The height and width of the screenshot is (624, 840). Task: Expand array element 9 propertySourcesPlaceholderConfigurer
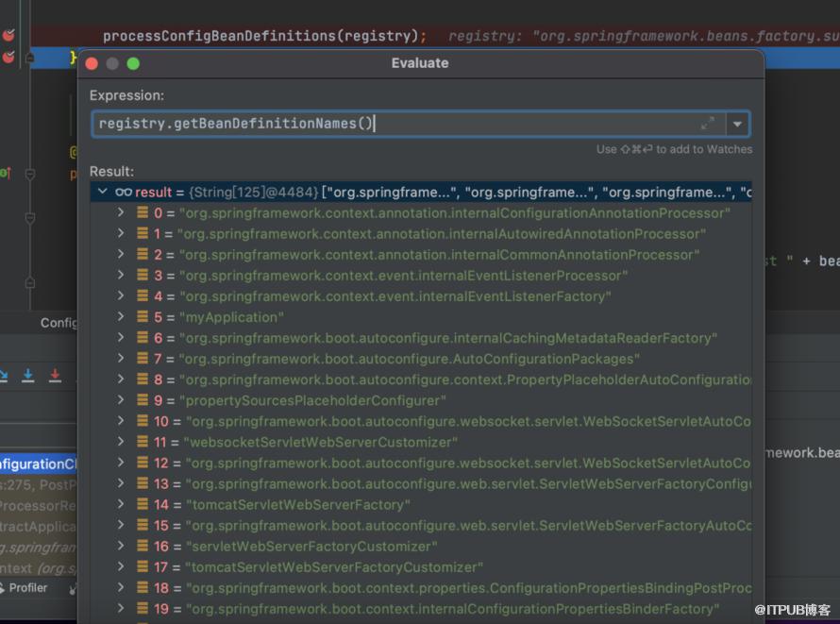(121, 400)
